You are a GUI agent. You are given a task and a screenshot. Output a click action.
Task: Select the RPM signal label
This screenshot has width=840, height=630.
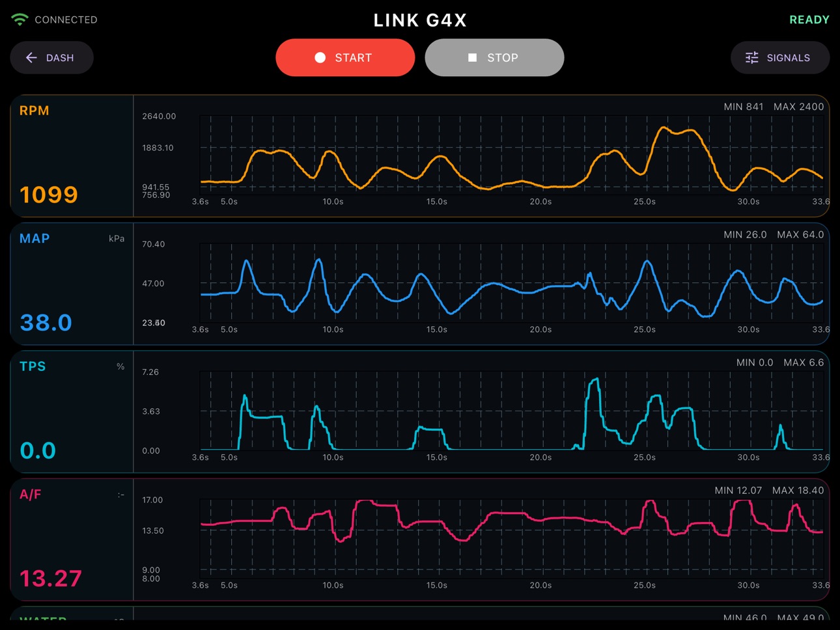(35, 111)
